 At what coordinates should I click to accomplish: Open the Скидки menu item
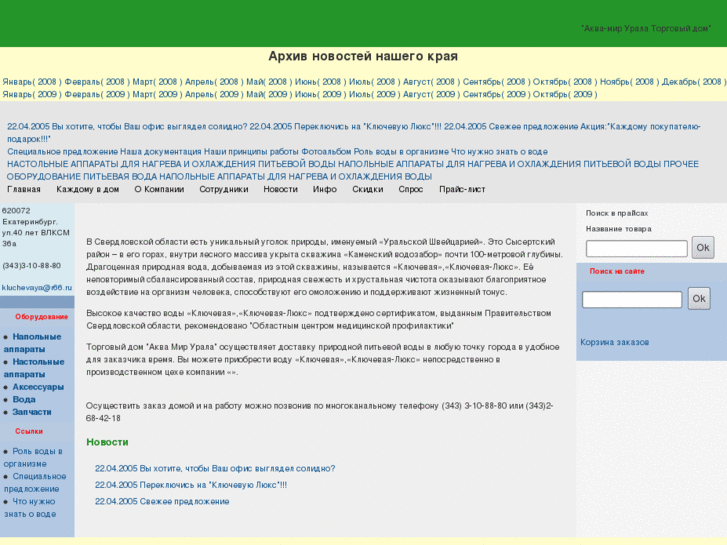click(x=367, y=189)
